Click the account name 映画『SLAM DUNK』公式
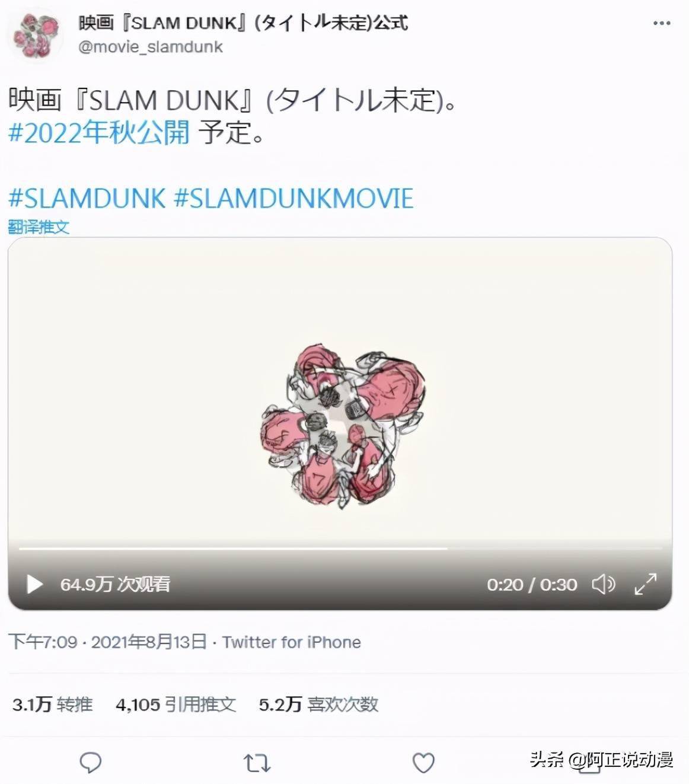This screenshot has height=784, width=689. tap(243, 23)
